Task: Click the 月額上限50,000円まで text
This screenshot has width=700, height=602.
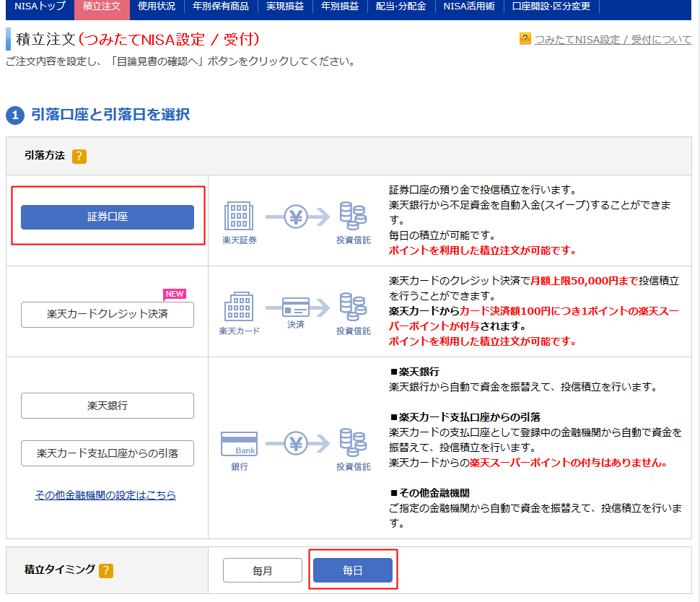Action: [x=585, y=281]
